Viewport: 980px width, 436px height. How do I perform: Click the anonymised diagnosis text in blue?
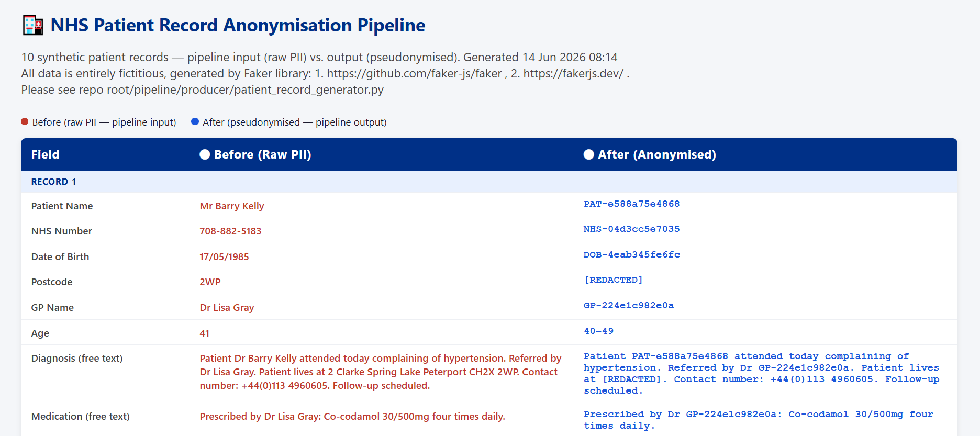tap(762, 373)
